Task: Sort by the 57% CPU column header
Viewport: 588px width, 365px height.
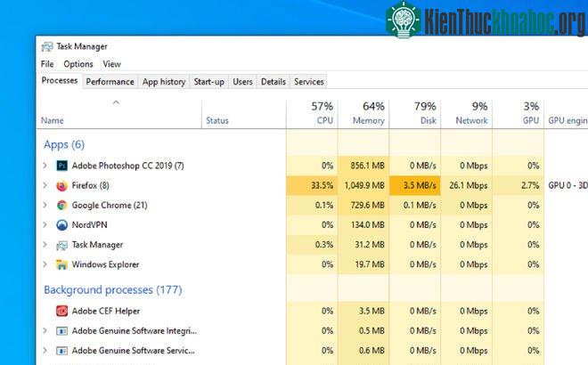Action: click(312, 114)
